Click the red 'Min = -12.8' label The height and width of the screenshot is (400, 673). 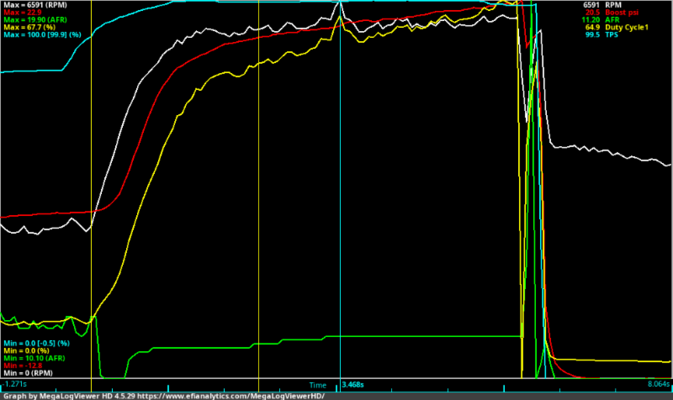(x=23, y=366)
